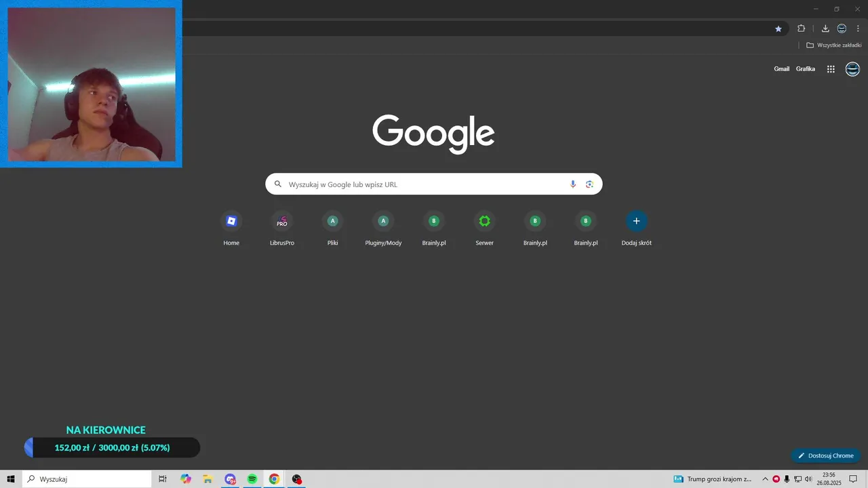Click the Google logo
868x488 pixels.
[433, 134]
